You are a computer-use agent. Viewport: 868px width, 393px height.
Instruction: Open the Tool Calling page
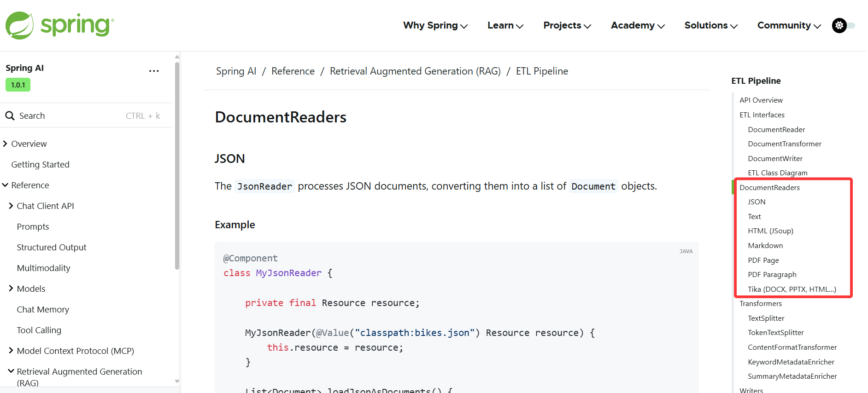(39, 330)
